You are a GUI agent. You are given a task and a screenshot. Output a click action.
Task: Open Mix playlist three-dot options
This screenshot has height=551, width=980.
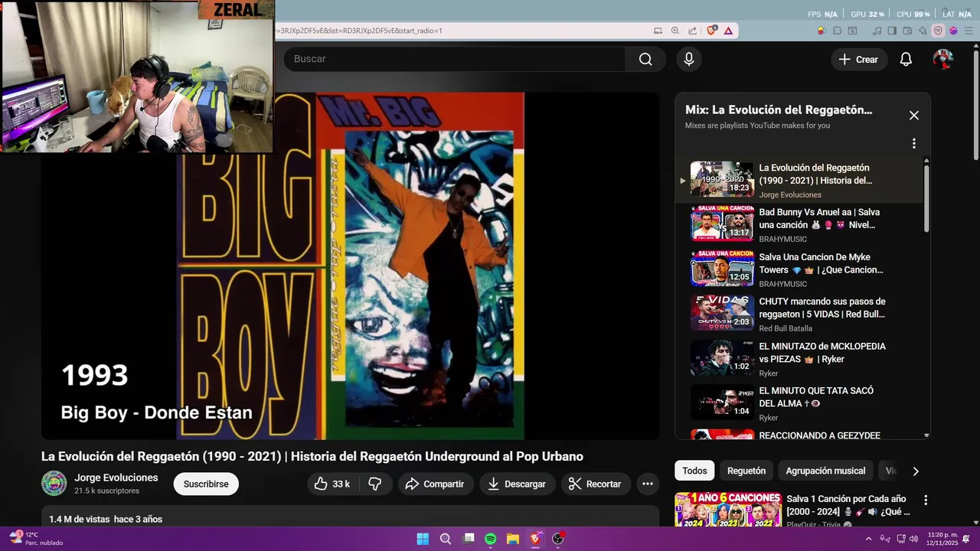click(x=913, y=143)
